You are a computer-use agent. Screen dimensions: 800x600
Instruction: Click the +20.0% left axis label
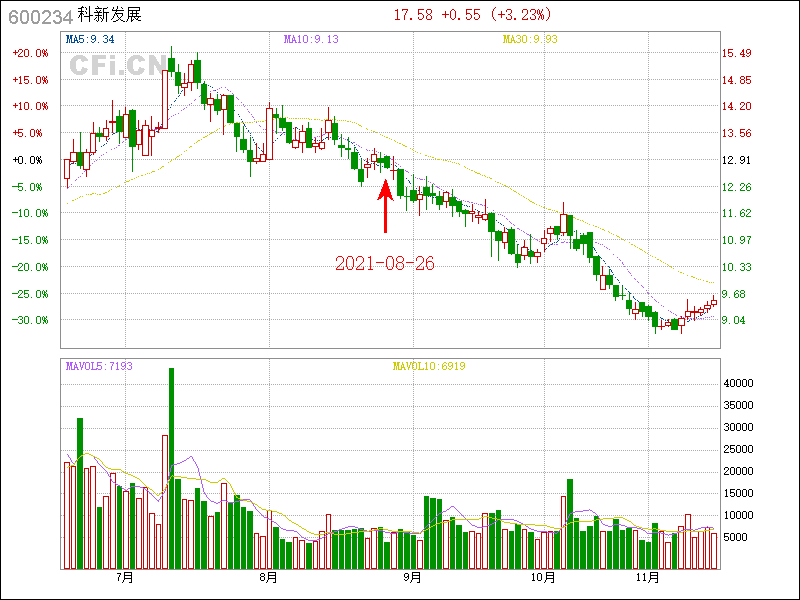pos(29,53)
